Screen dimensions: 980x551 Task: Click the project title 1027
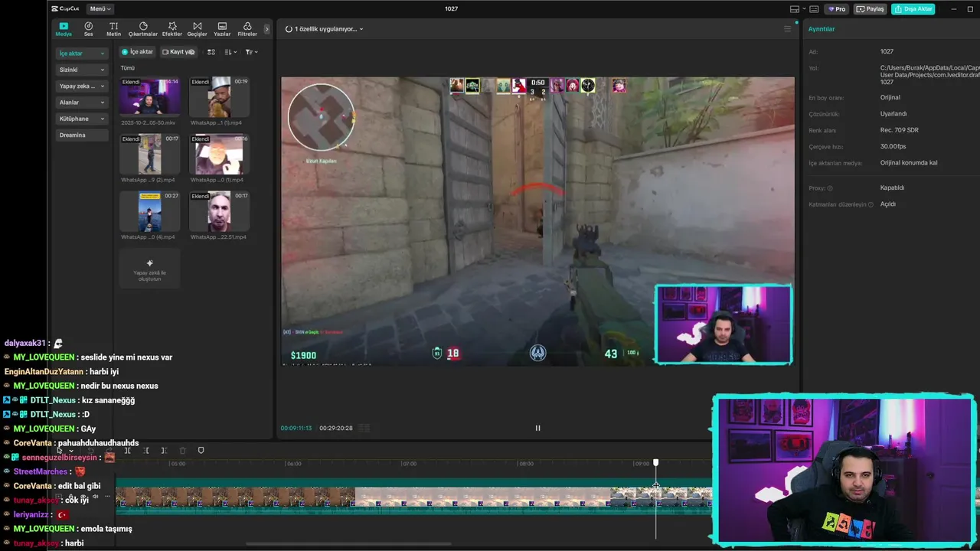pyautogui.click(x=452, y=9)
